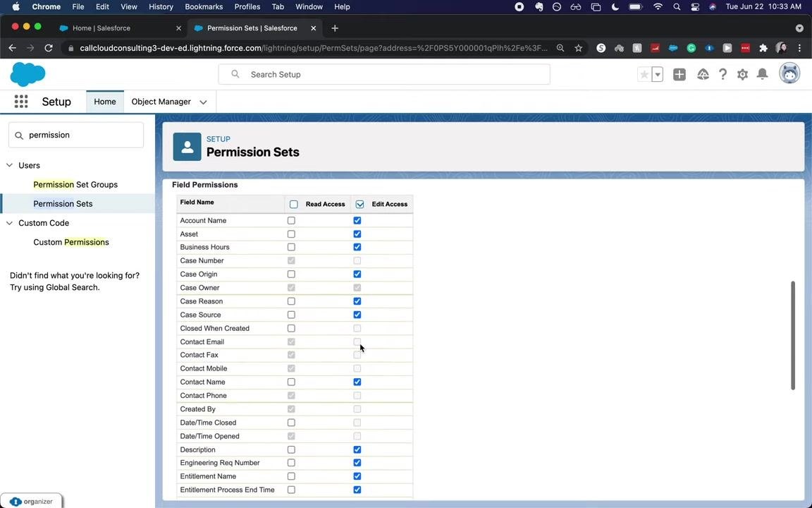The height and width of the screenshot is (508, 812).
Task: Open the Notifications bell
Action: pyautogui.click(x=762, y=74)
